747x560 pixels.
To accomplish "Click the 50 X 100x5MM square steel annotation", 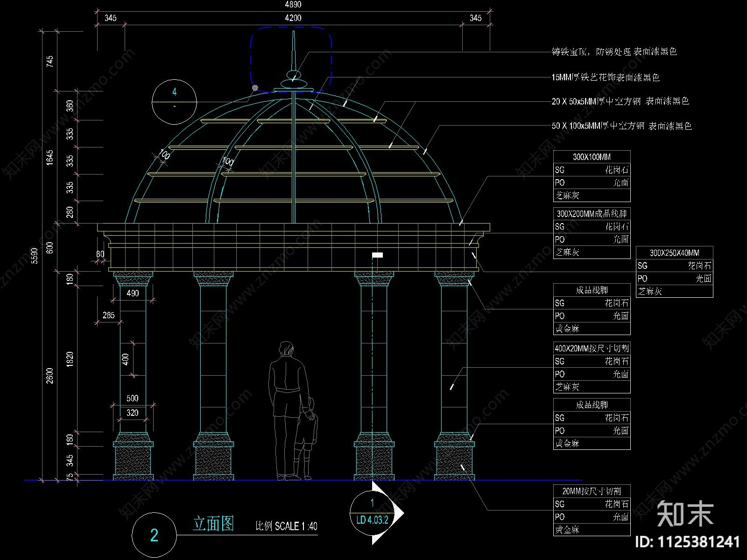I will pyautogui.click(x=621, y=126).
